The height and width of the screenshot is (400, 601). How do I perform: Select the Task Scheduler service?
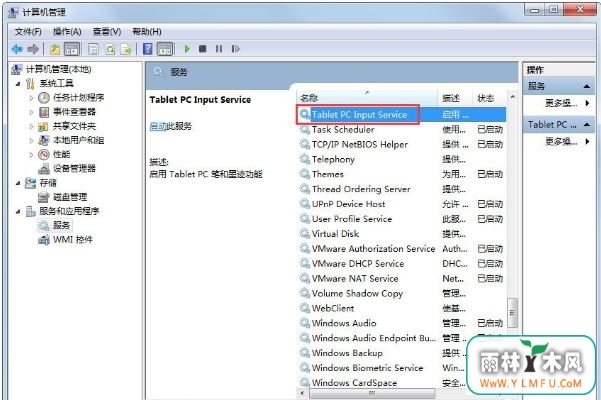pos(402,130)
